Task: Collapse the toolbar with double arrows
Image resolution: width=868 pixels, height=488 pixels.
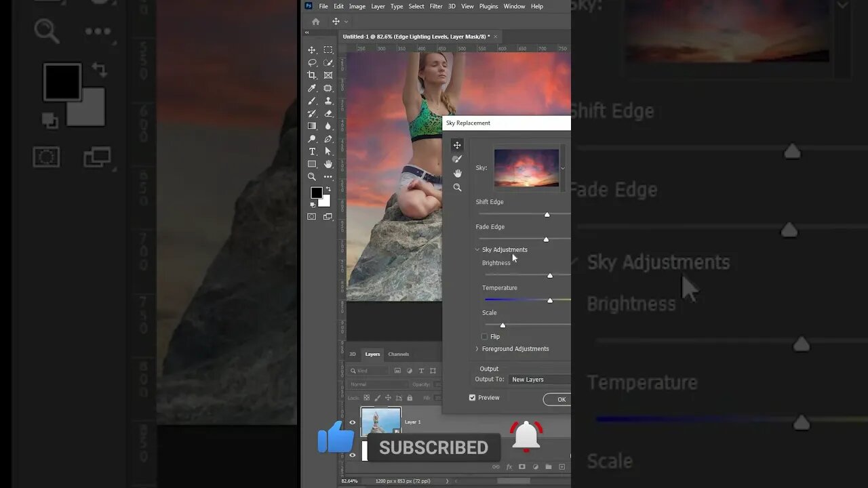Action: [x=307, y=33]
